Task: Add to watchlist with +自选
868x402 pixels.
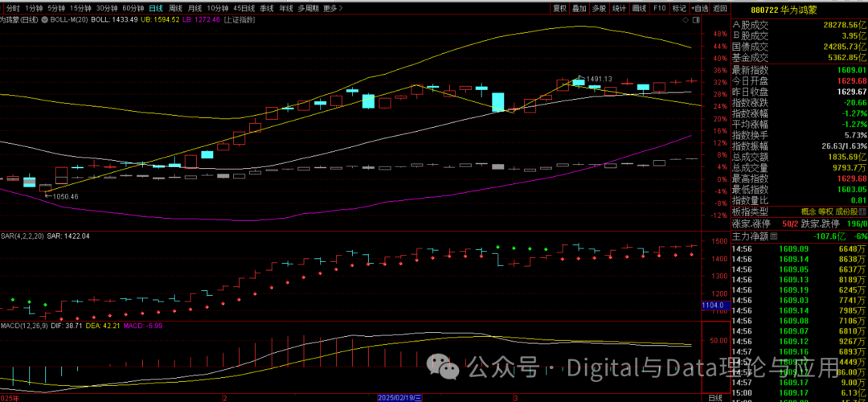Action: (x=700, y=8)
